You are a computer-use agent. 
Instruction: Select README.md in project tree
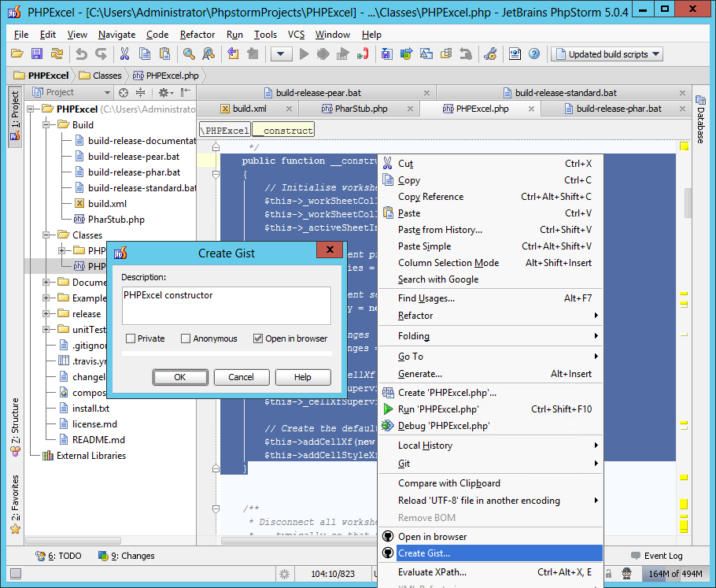(x=98, y=439)
